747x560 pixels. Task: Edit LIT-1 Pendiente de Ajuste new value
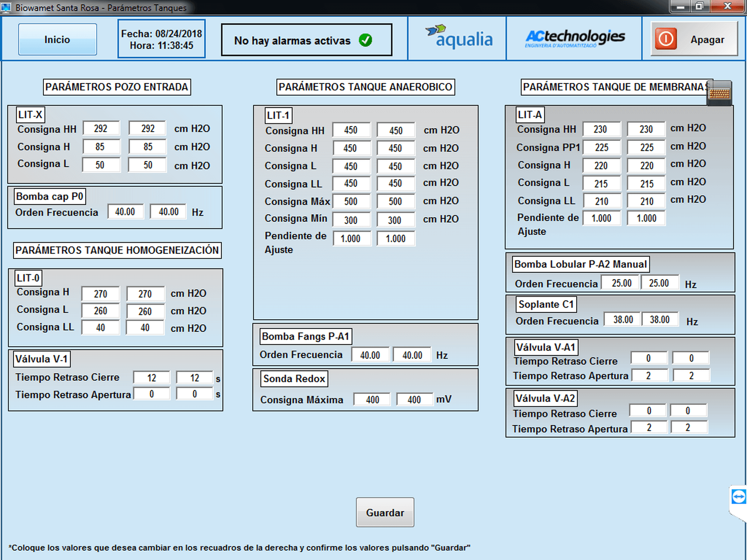click(395, 238)
